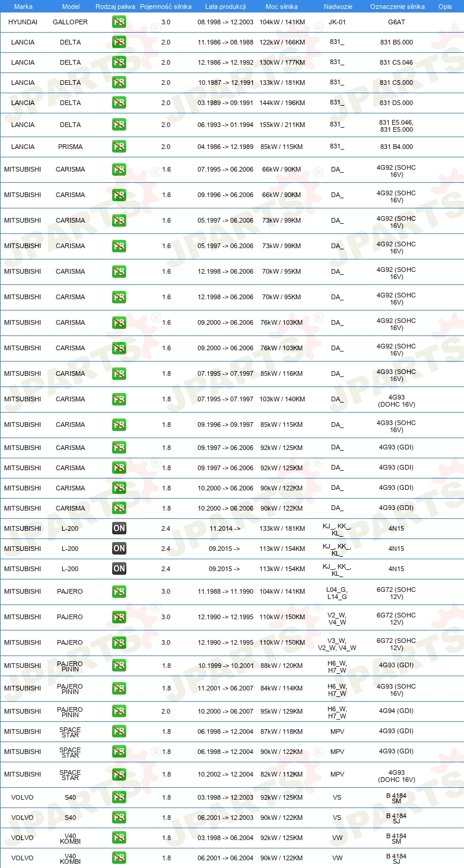Viewport: 464px width, 868px height.
Task: Click the 4G94 (GDI) engine code
Action: [397, 711]
